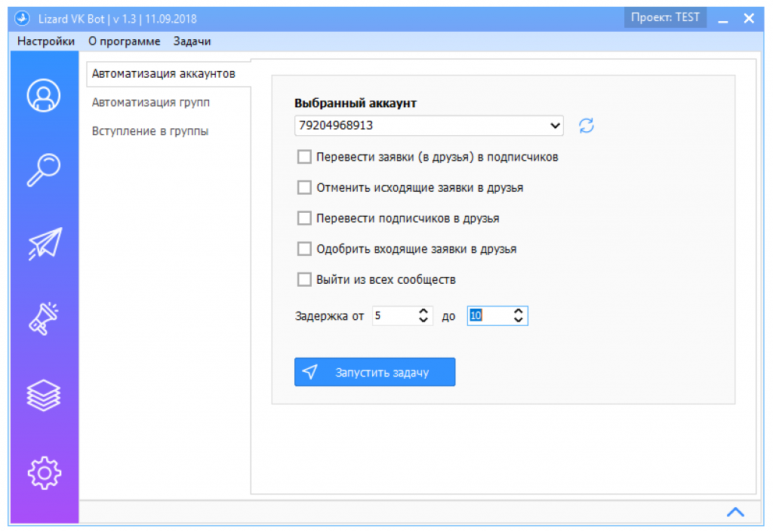Open the О программе menu
Image resolution: width=773 pixels, height=532 pixels.
coord(125,42)
